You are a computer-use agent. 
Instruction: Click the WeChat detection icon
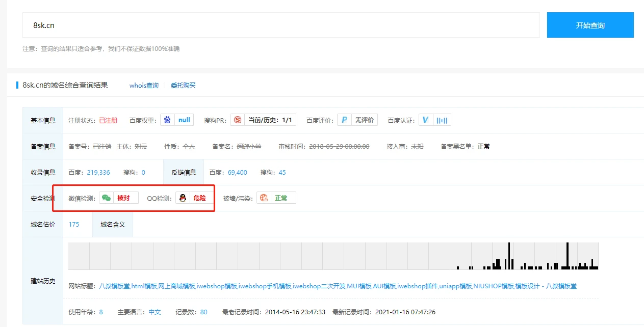pos(106,198)
